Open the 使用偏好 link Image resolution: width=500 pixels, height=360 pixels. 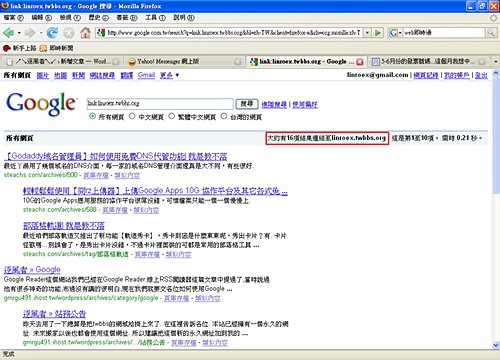[x=305, y=105]
